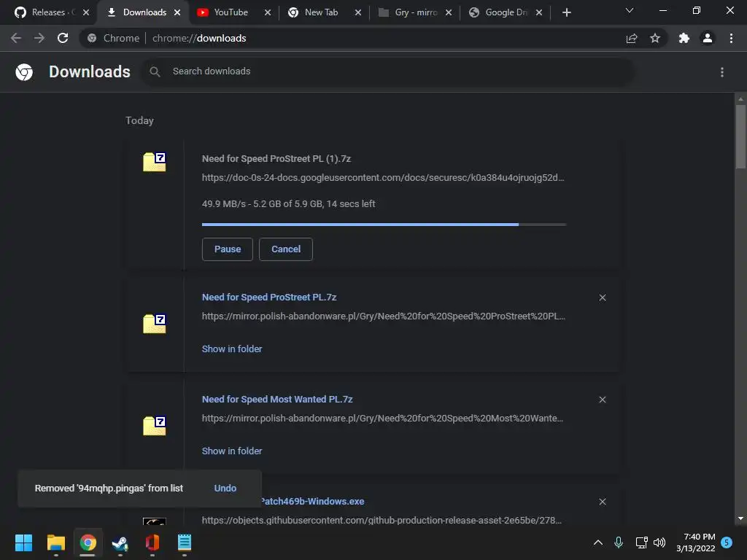Open Need for Speed ProStreet PL.7z file link
Screen dimensions: 747x560
tap(269, 297)
